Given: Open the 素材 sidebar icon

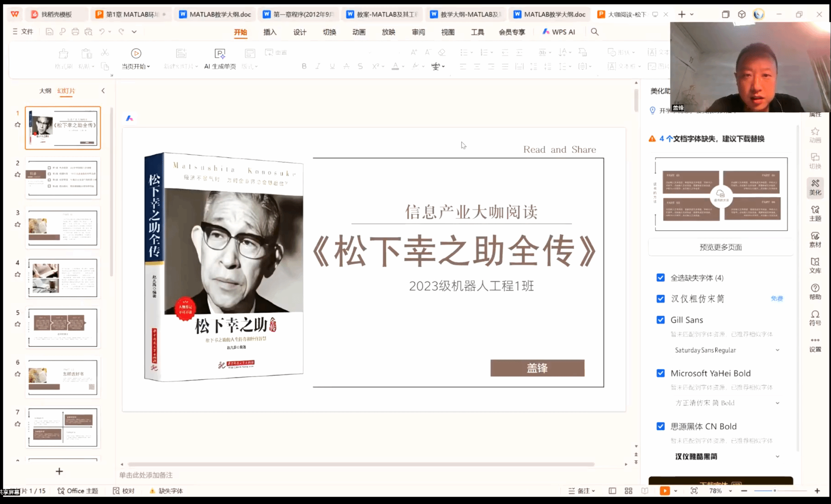Looking at the screenshot, I should point(815,239).
